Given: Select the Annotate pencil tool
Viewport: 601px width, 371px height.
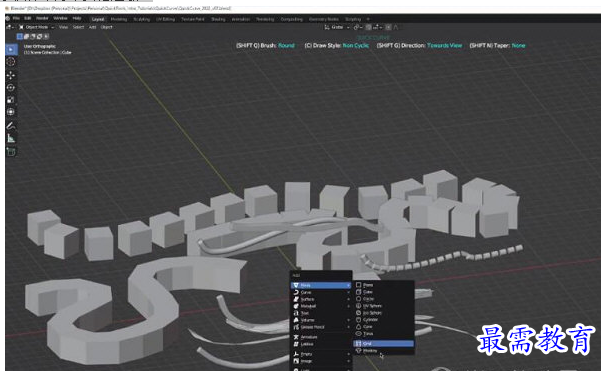Looking at the screenshot, I should 11,126.
